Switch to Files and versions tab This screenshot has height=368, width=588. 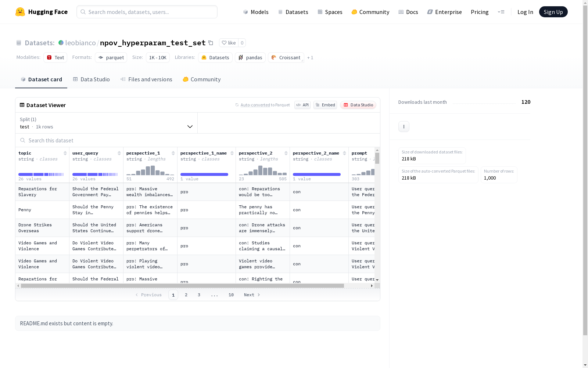(146, 79)
